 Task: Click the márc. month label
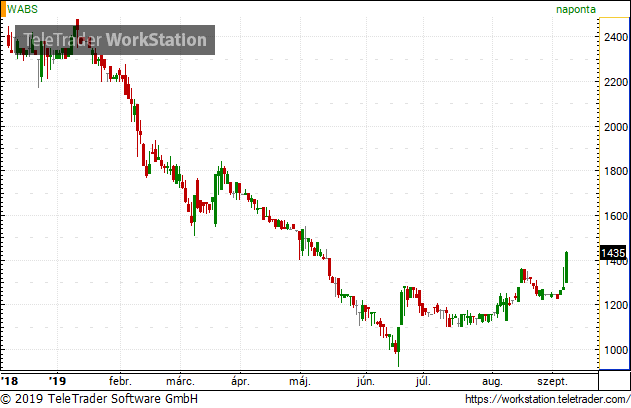pyautogui.click(x=180, y=381)
